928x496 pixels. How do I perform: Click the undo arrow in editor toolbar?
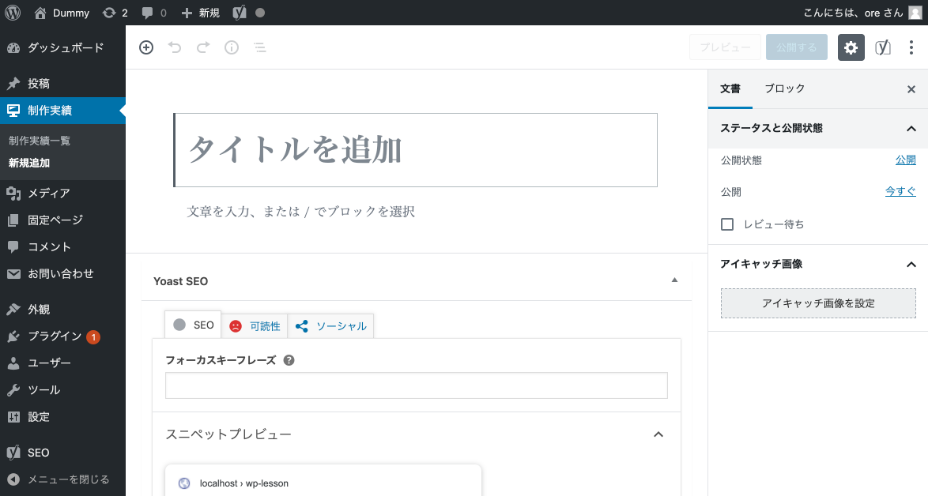(175, 47)
